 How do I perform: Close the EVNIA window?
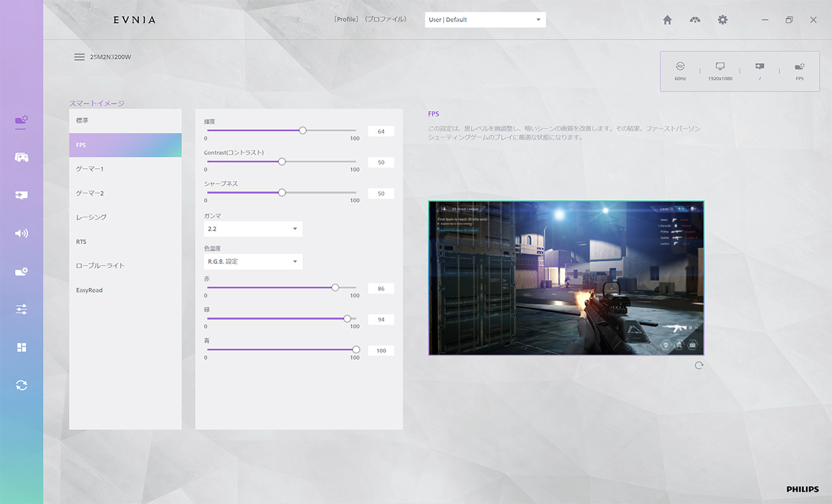click(x=813, y=20)
